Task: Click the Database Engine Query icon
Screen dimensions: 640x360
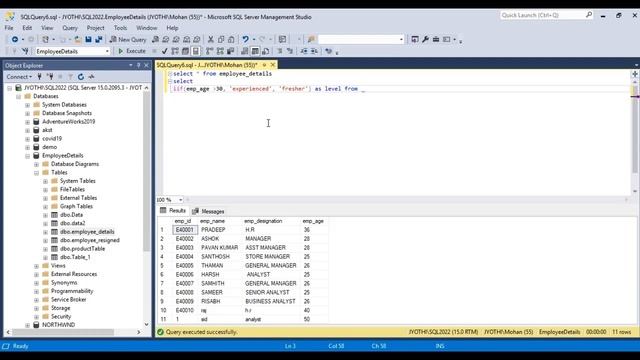Action: tap(156, 40)
